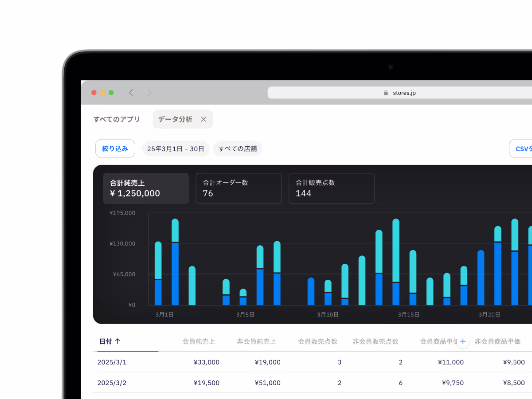Click the green macOS fullscreen button
532x399 pixels.
tap(111, 93)
